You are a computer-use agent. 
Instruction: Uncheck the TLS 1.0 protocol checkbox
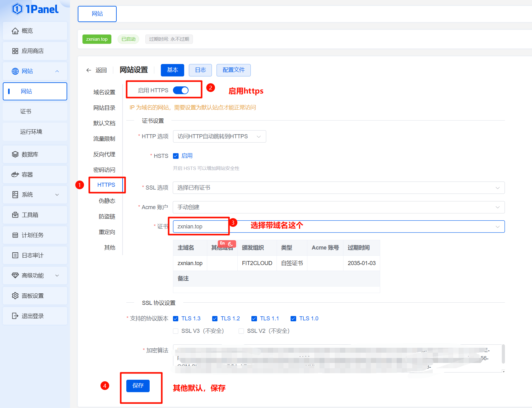293,319
